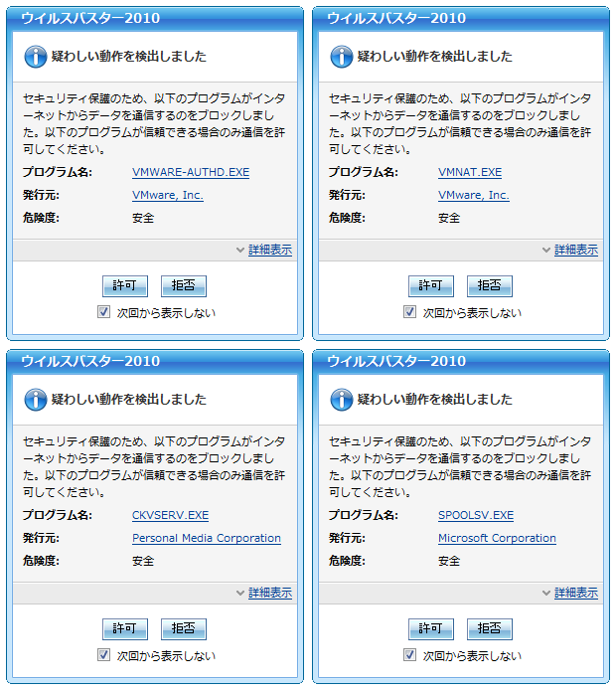616x690 pixels.
Task: Disable 次回から表示しない in CKVSERV.EXE dialog
Action: coord(104,655)
